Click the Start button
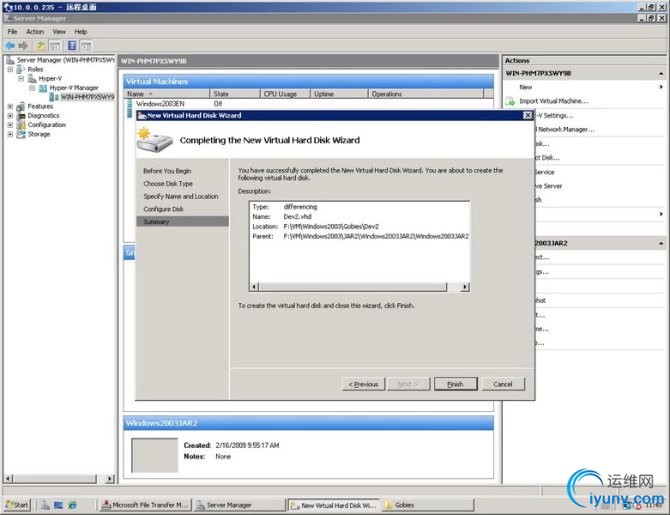Viewport: 670px width, 515px height. (18, 505)
